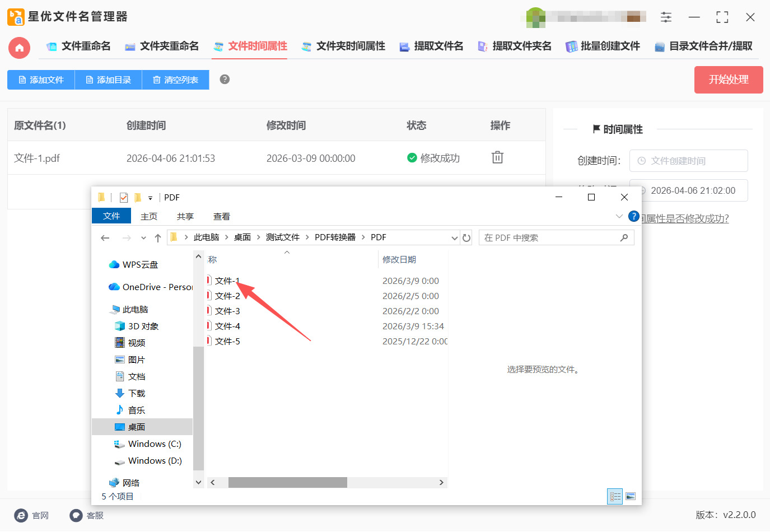Open 图片 folder in sidebar
This screenshot has width=770, height=532.
[x=130, y=360]
